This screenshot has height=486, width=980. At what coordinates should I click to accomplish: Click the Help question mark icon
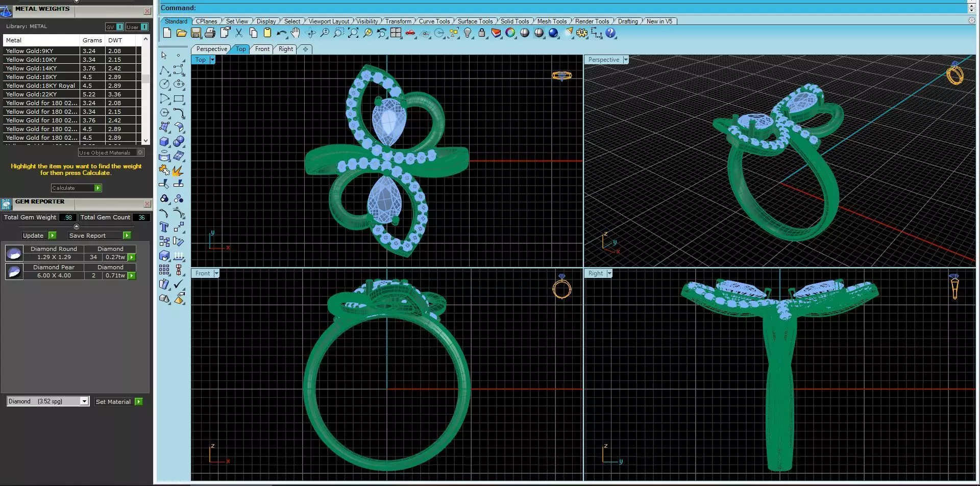point(610,33)
